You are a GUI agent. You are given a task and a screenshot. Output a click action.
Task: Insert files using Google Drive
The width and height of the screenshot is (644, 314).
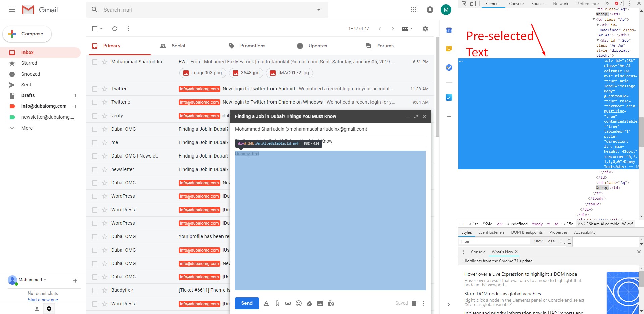click(309, 303)
